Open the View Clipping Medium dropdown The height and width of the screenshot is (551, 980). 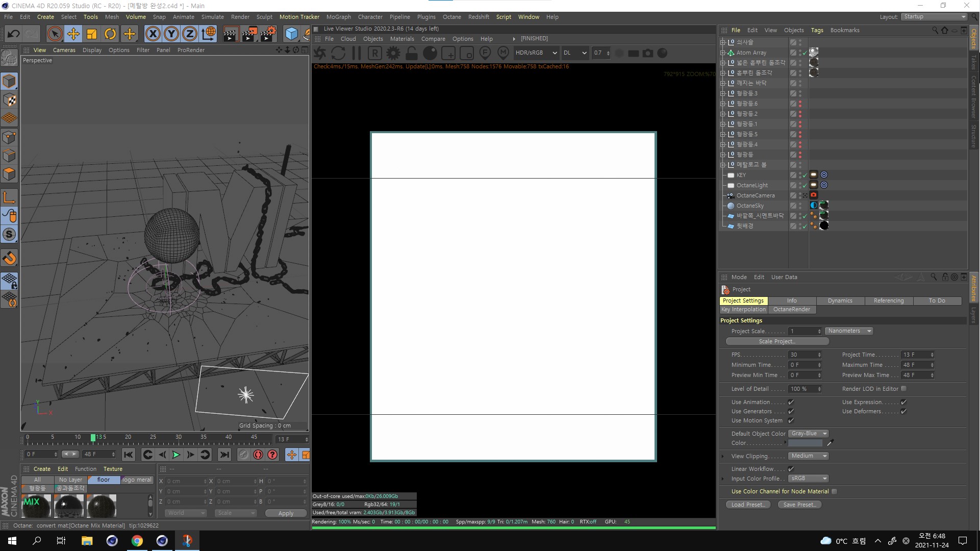pyautogui.click(x=809, y=456)
